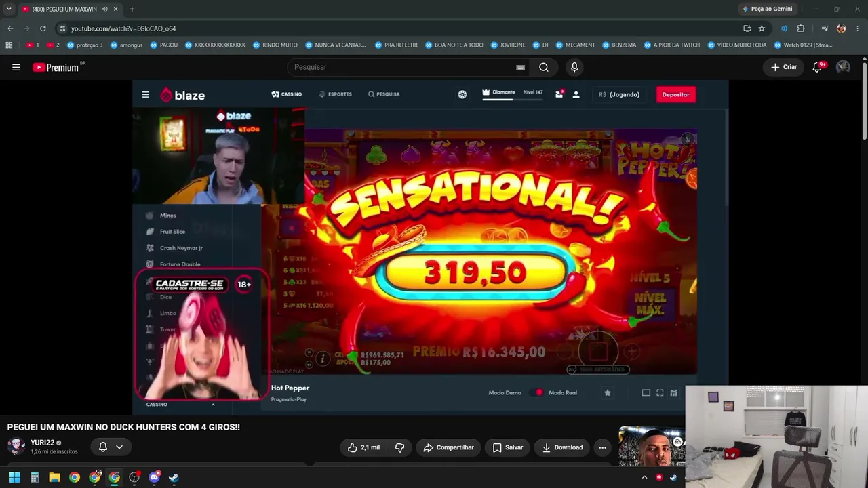Reload the page in the browser
This screenshot has width=868, height=488.
(x=43, y=28)
